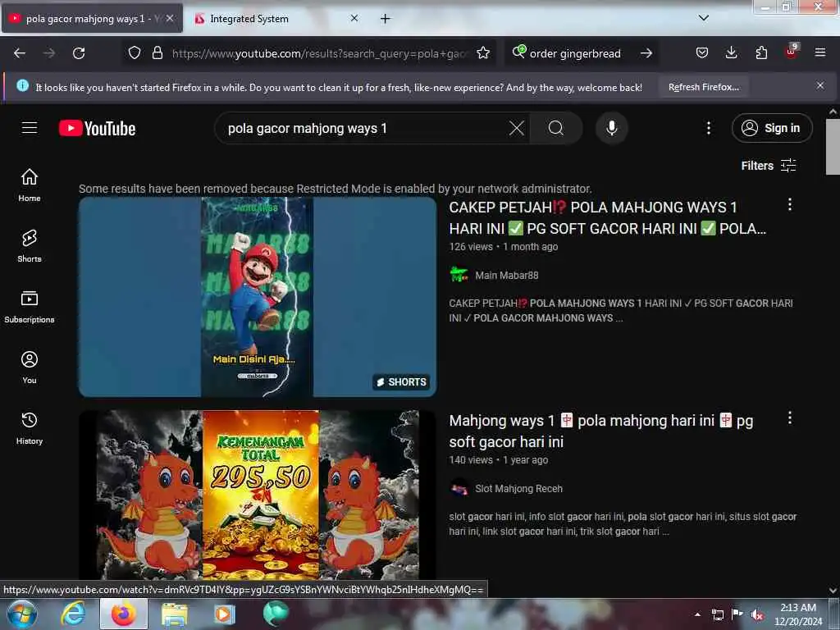Image resolution: width=840 pixels, height=630 pixels.
Task: Open the clock showing 2:13 AM
Action: [x=798, y=614]
